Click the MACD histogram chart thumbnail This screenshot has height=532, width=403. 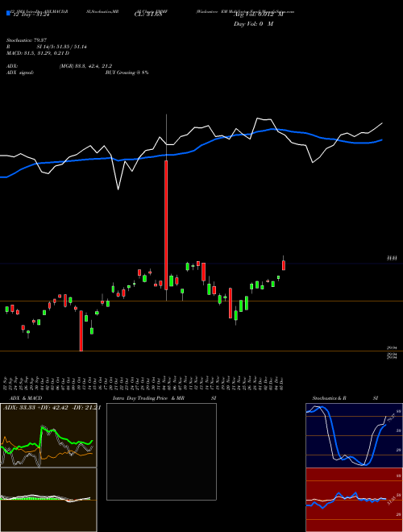point(48,500)
